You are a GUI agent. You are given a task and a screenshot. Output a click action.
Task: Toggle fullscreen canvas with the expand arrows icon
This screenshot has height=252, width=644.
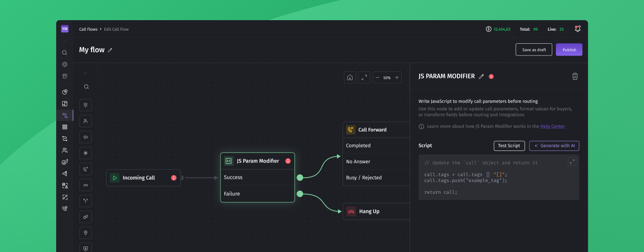pyautogui.click(x=364, y=78)
